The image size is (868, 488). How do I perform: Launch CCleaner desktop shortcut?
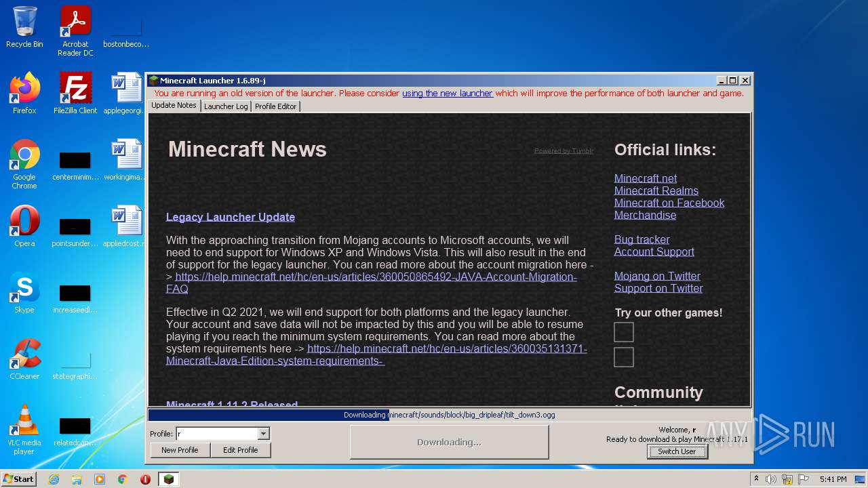pyautogui.click(x=24, y=359)
